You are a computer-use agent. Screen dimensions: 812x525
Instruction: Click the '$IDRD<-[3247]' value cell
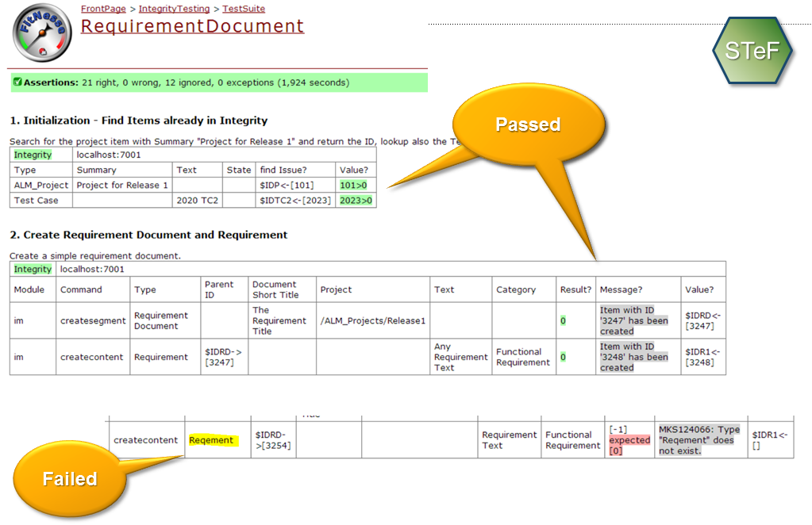pos(703,320)
